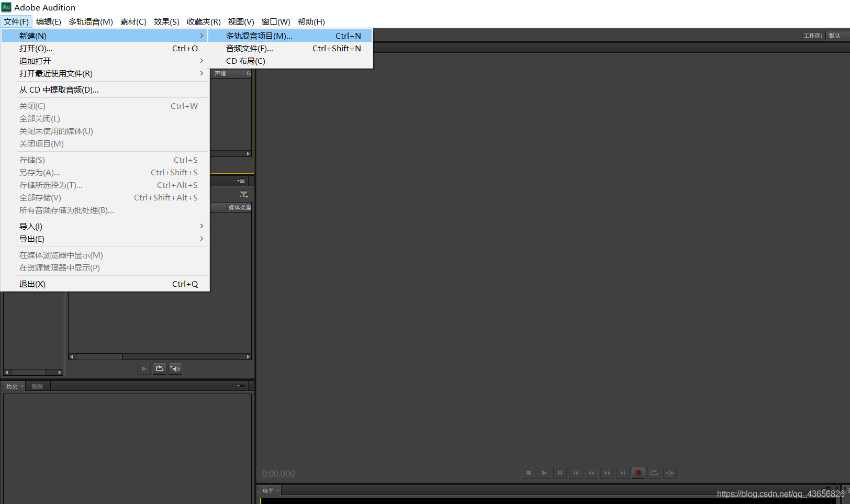850x504 pixels.
Task: Select 音频文件(F)... in submenu
Action: 290,48
